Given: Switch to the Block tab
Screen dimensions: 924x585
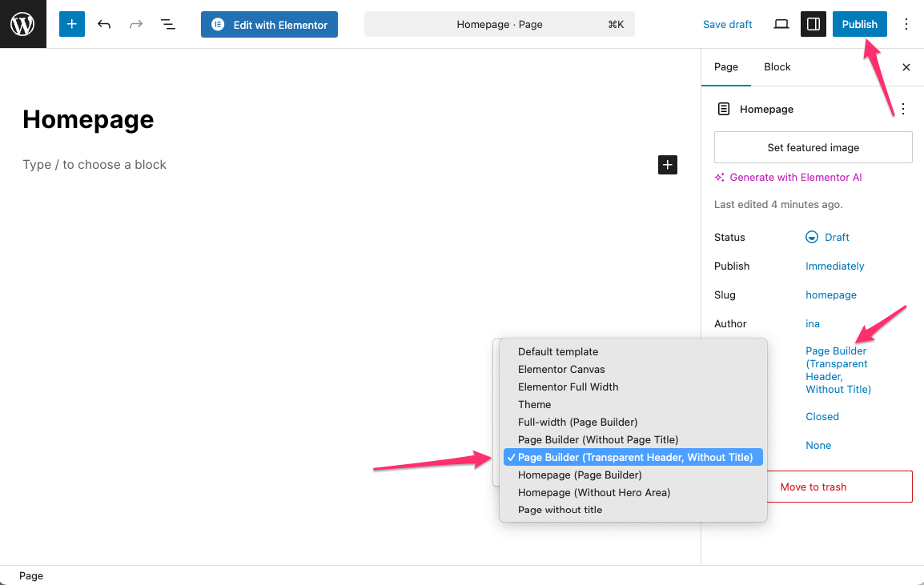Looking at the screenshot, I should [777, 67].
